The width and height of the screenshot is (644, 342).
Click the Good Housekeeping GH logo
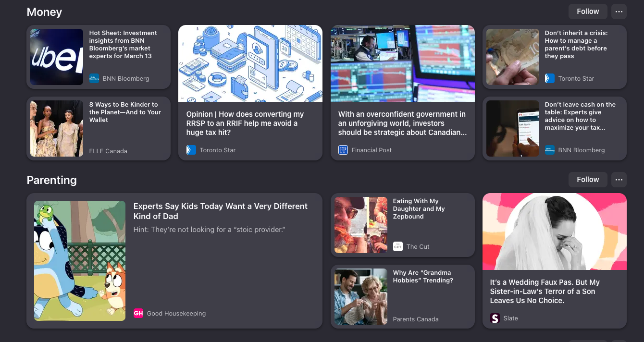coord(138,313)
